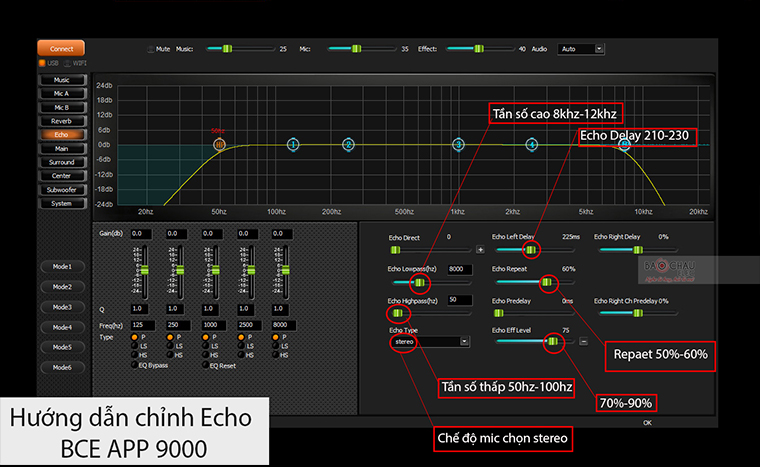Select HS type for the 8000 Hz band
760x467 pixels.
(x=276, y=355)
